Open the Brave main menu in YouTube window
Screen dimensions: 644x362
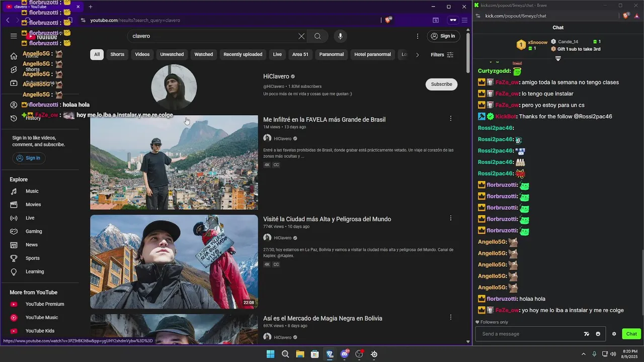pyautogui.click(x=464, y=20)
